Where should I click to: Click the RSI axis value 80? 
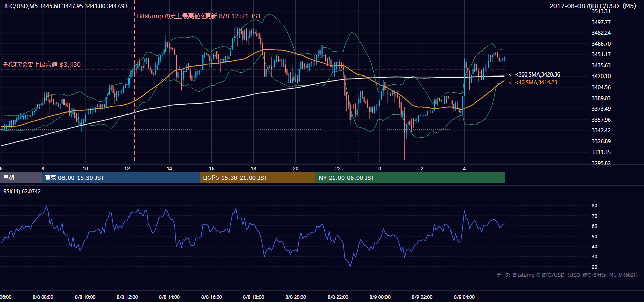594,206
